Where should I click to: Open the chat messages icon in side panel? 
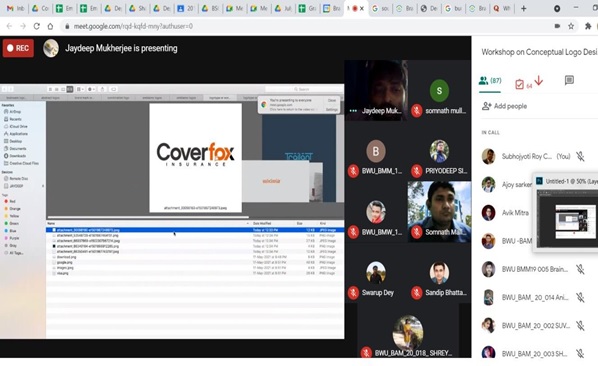[x=569, y=80]
